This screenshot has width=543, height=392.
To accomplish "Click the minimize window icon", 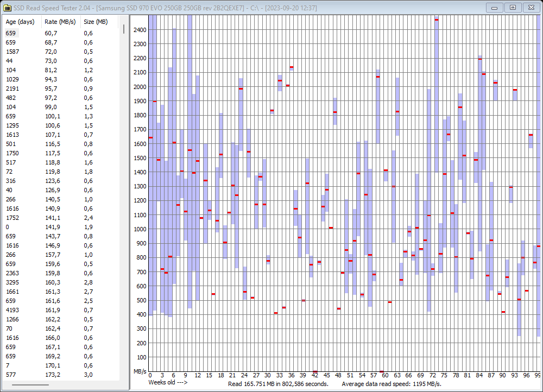I will click(x=494, y=8).
